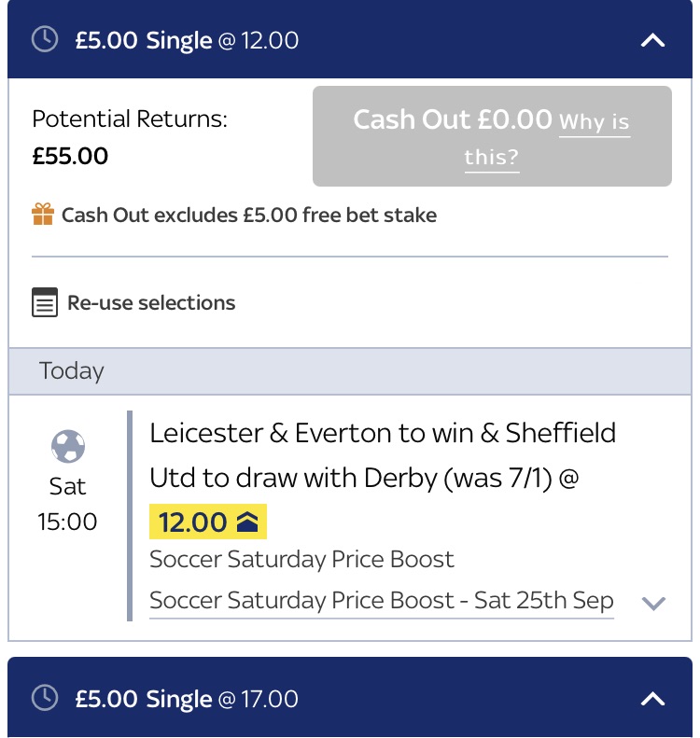Select the yellow 12.00 boosted odds badge
The height and width of the screenshot is (738, 700).
coord(208,522)
